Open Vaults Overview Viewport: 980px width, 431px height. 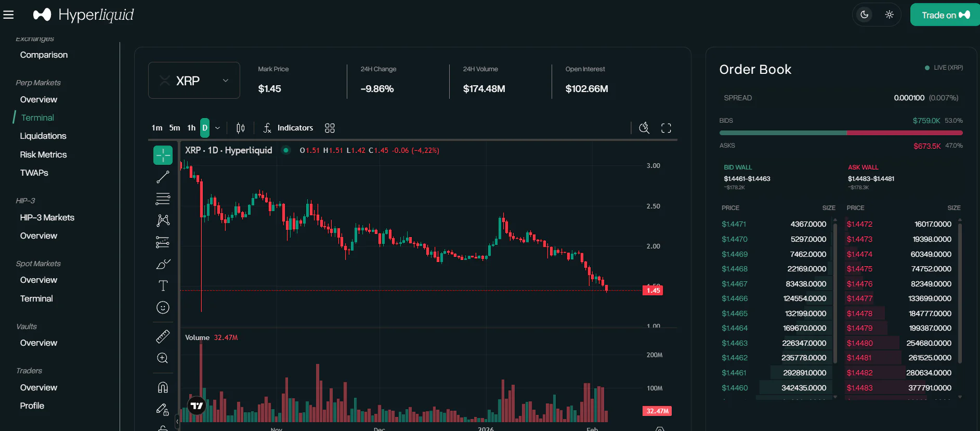38,343
